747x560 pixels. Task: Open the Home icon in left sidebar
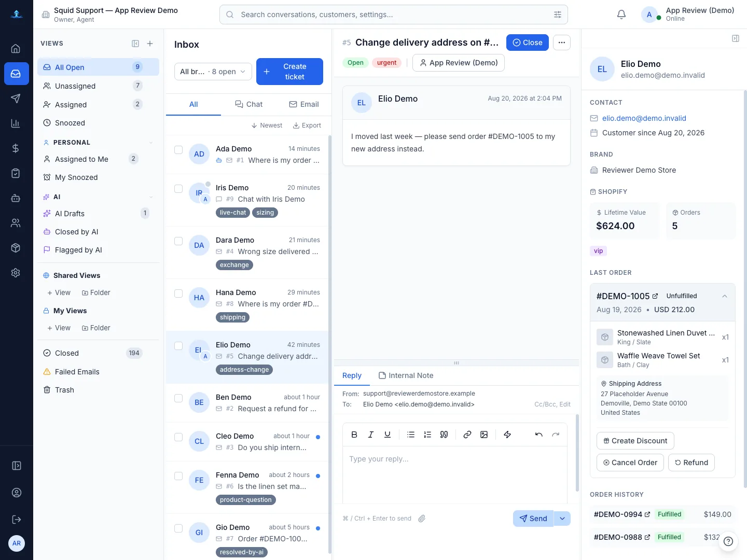point(16,49)
